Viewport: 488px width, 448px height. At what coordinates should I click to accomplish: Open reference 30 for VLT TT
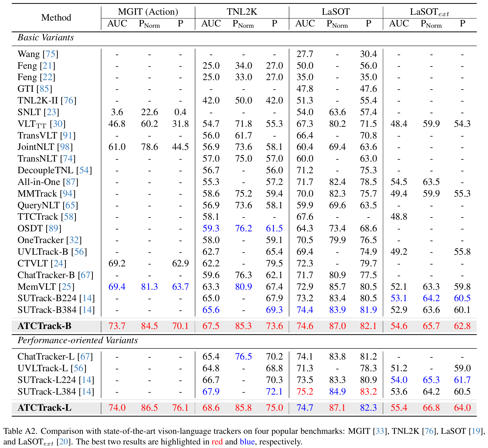click(x=58, y=124)
